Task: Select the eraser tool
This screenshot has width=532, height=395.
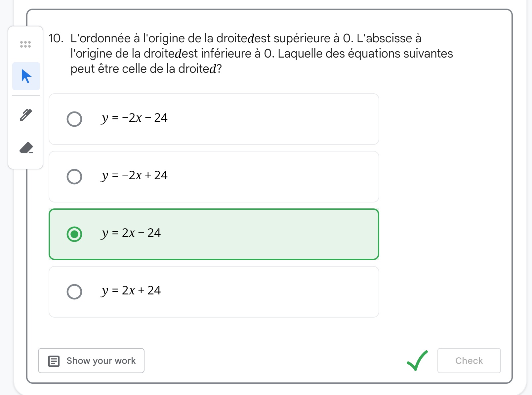Action: (x=26, y=148)
